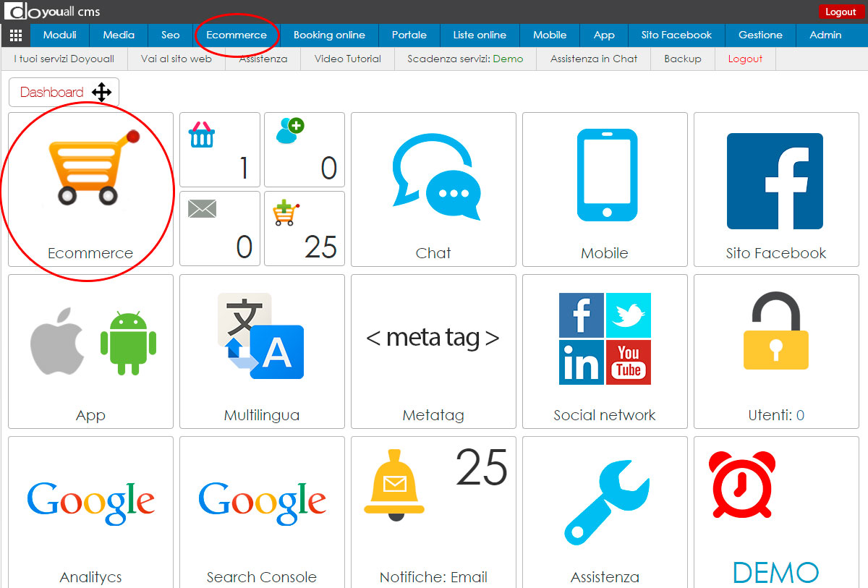Viewport: 868px width, 588px height.
Task: Open the Moduli menu
Action: pos(59,35)
